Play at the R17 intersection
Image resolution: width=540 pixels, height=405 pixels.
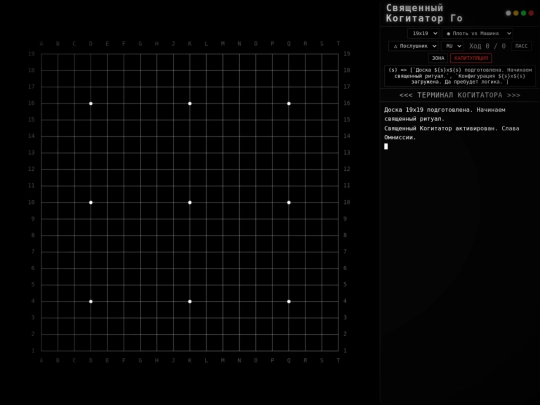click(x=305, y=87)
